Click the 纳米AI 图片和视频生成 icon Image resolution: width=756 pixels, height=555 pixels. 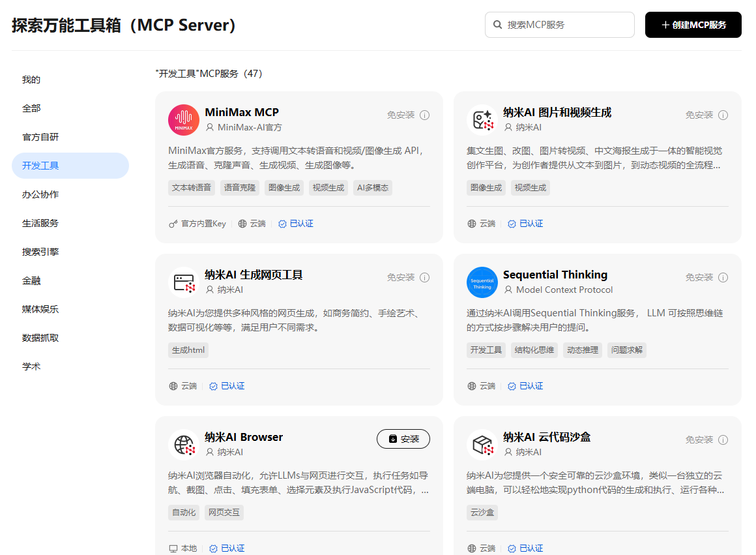coord(482,120)
